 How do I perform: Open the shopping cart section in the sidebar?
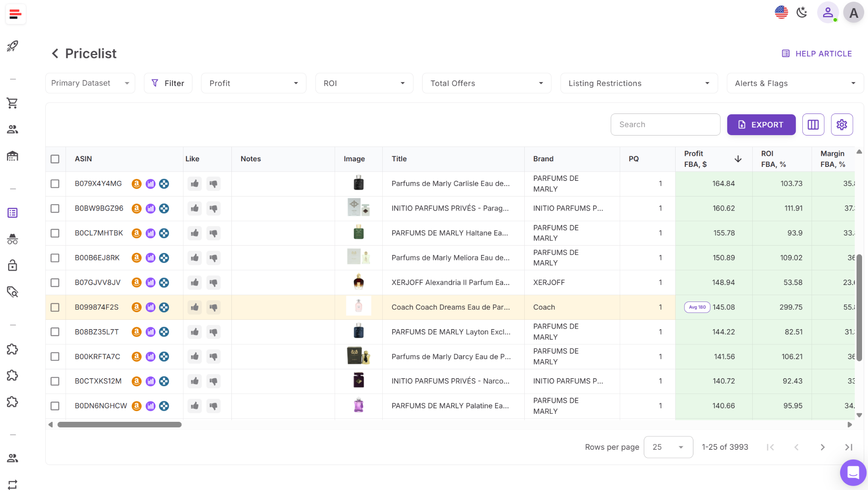(13, 103)
